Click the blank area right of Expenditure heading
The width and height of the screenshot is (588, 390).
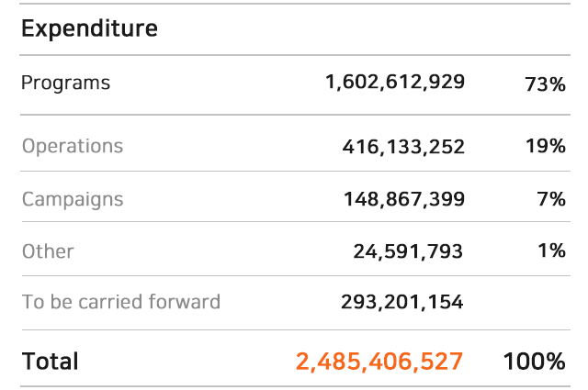click(x=364, y=29)
